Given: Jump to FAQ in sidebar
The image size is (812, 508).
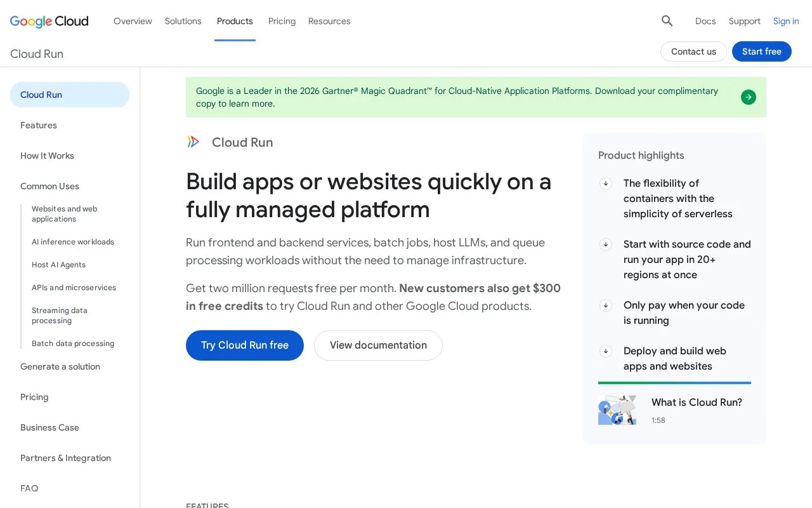Looking at the screenshot, I should point(29,488).
